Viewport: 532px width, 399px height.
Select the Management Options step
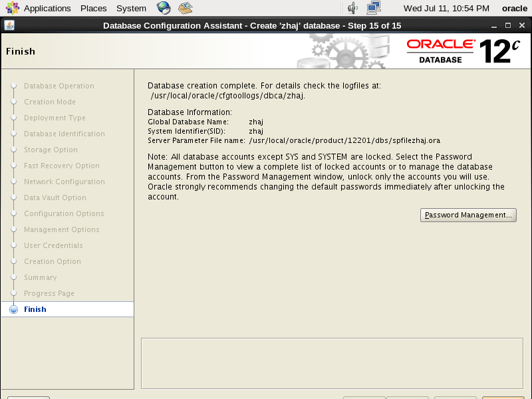61,229
